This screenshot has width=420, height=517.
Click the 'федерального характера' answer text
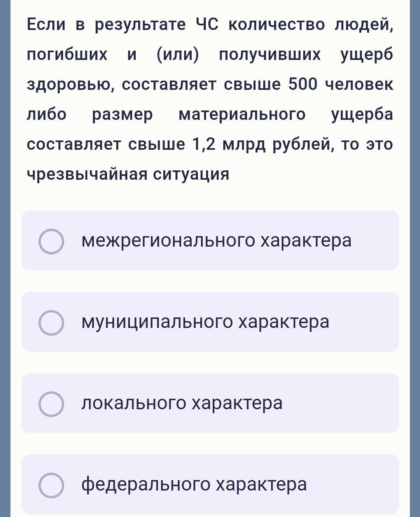194,484
